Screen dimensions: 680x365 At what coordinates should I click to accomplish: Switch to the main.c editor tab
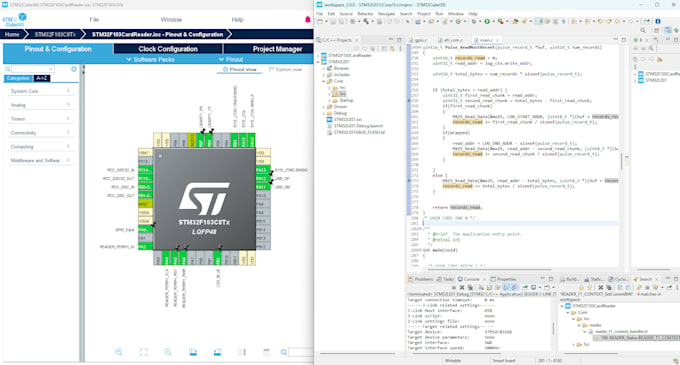(486, 40)
